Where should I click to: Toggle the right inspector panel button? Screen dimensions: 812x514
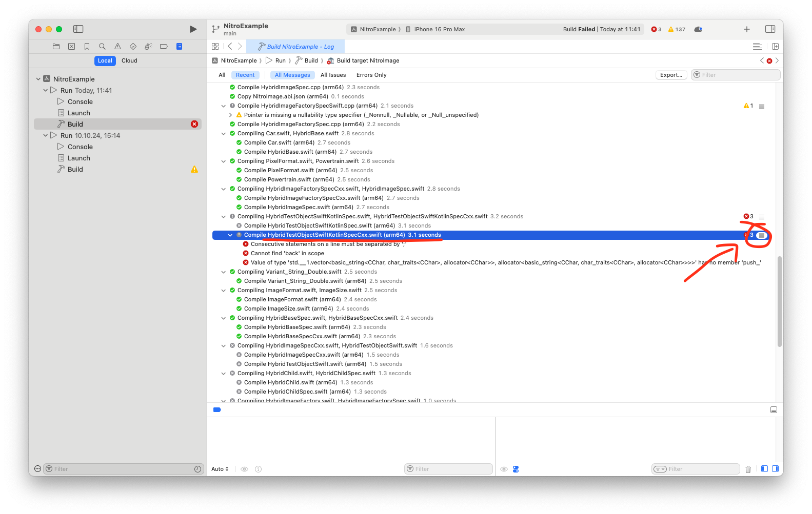770,29
